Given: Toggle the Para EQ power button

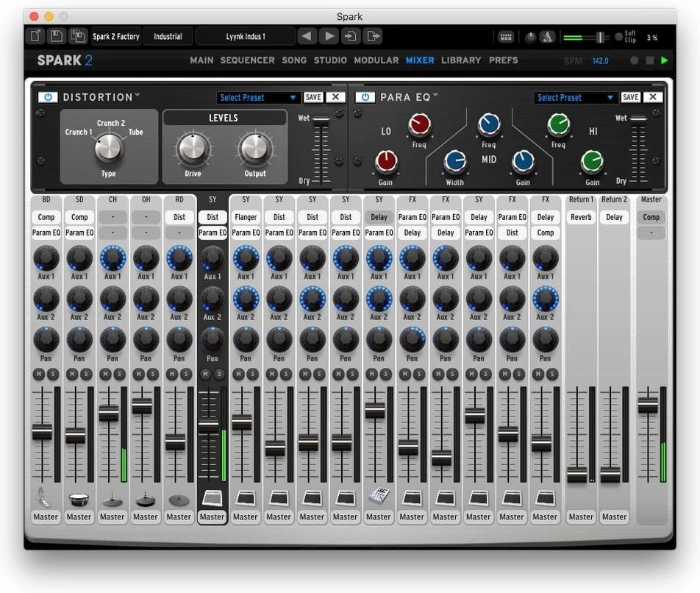Looking at the screenshot, I should [x=365, y=97].
